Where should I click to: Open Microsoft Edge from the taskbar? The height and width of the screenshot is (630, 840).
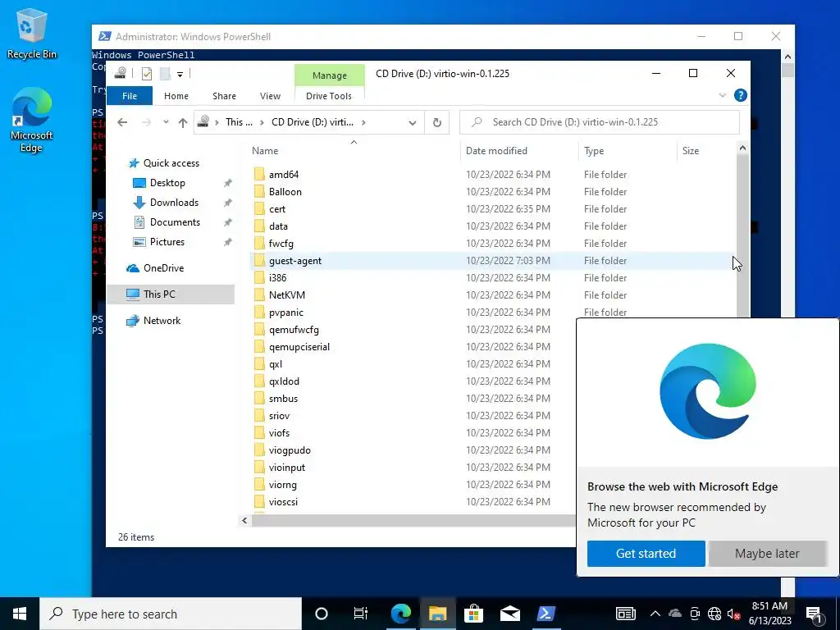(400, 614)
